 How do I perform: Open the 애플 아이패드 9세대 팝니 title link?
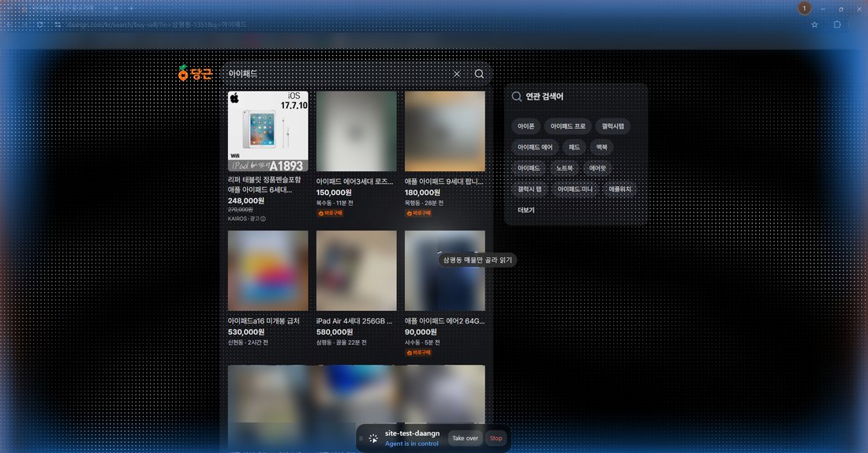click(444, 182)
